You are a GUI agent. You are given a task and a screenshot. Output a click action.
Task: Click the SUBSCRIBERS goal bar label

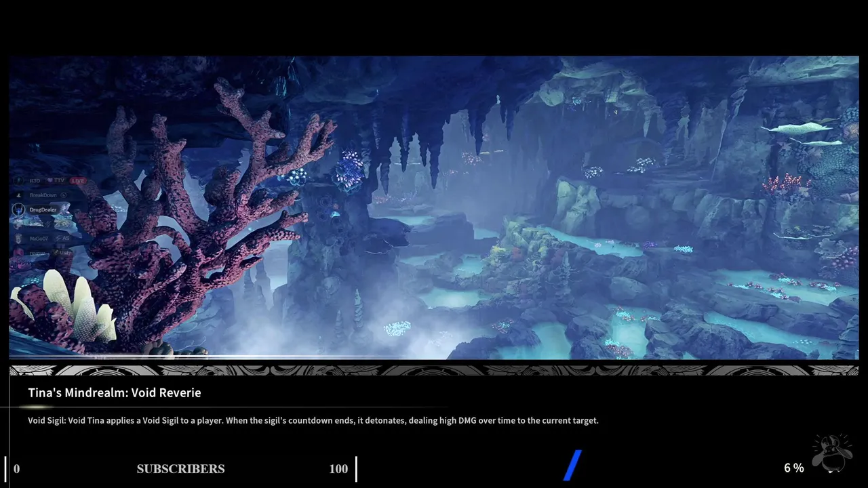(x=180, y=469)
